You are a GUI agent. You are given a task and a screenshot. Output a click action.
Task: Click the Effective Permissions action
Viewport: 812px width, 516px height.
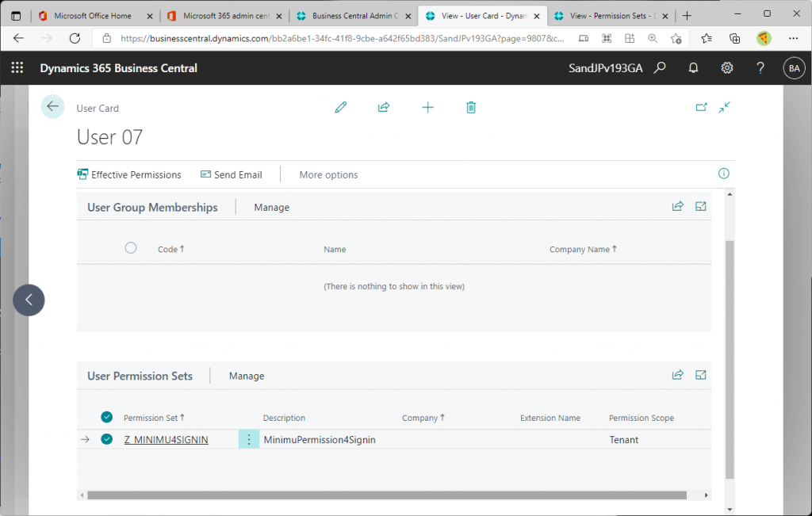pos(129,174)
